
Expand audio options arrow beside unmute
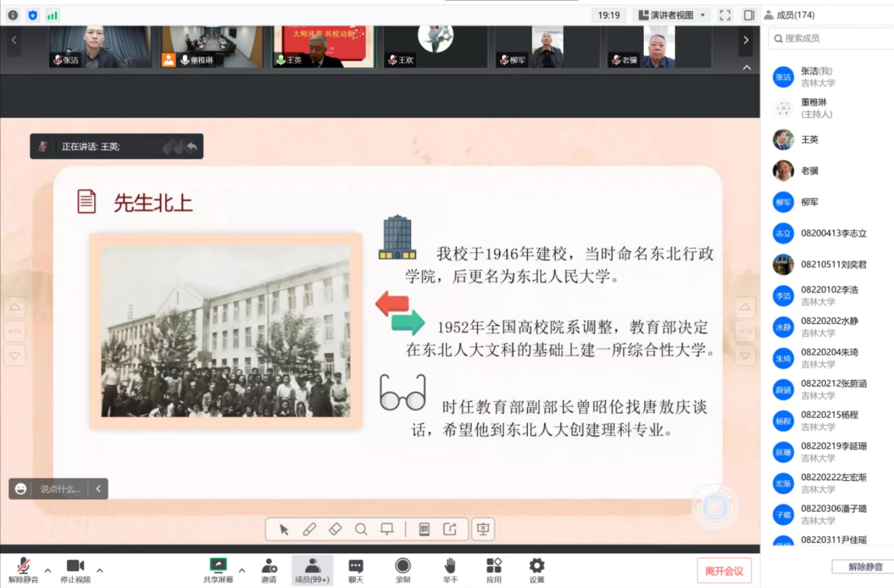point(48,570)
